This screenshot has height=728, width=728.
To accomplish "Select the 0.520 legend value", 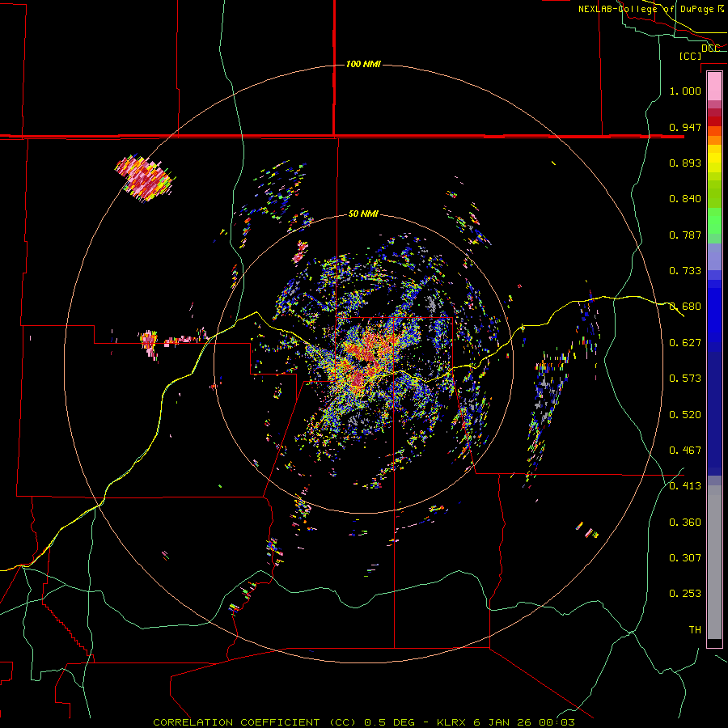I will point(685,415).
